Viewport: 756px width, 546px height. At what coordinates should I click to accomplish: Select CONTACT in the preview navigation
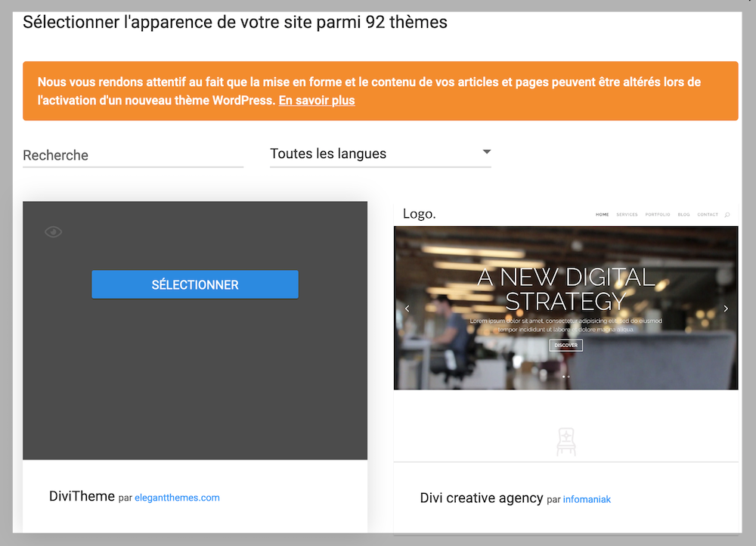click(708, 215)
